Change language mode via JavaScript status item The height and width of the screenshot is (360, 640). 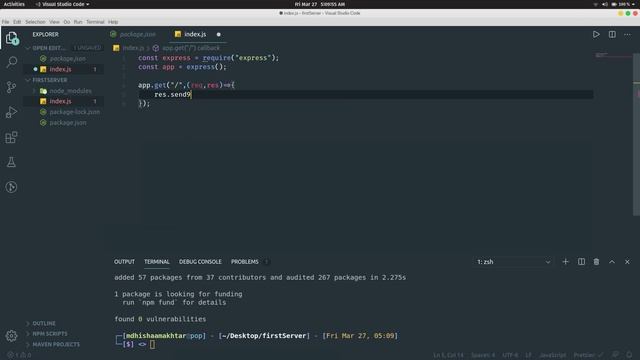point(553,355)
